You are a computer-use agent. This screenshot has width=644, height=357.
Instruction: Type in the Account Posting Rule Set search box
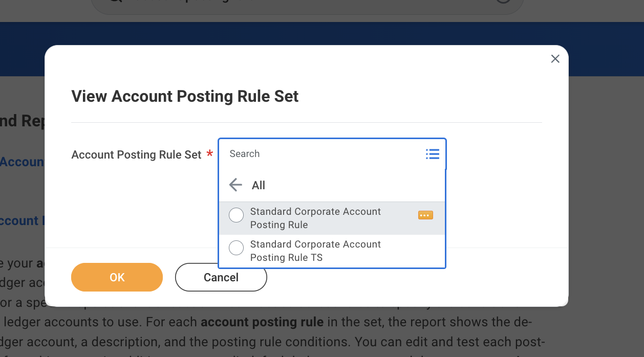coord(323,154)
